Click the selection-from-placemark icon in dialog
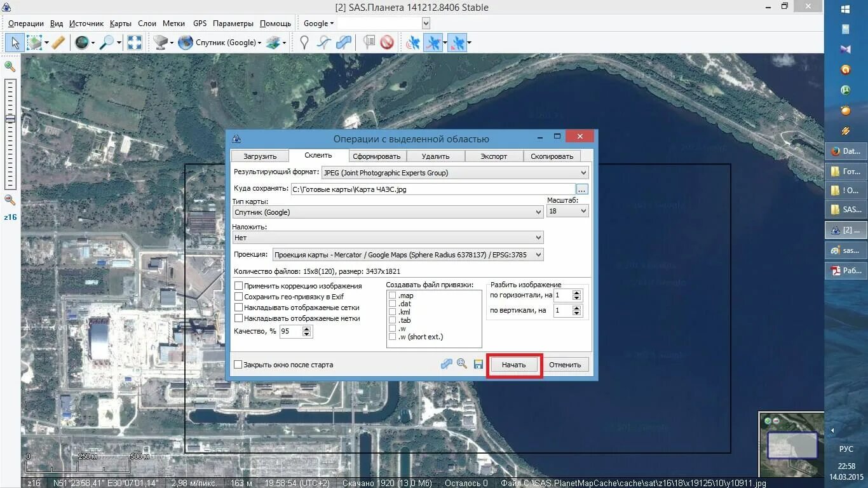 (x=447, y=364)
